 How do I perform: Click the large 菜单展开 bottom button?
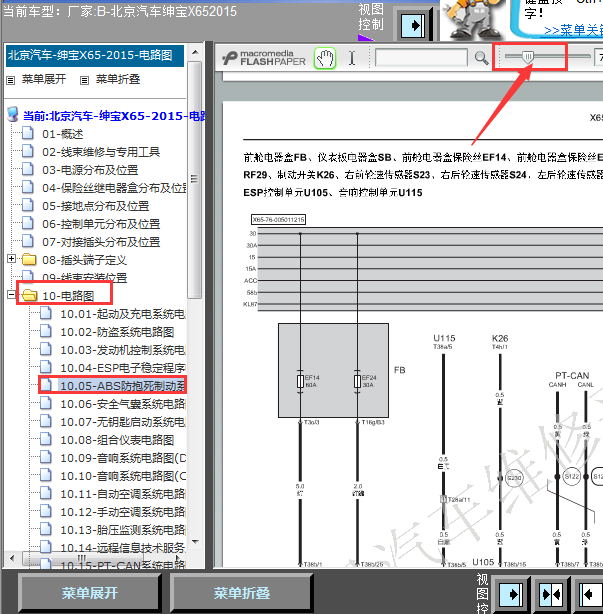tap(89, 593)
